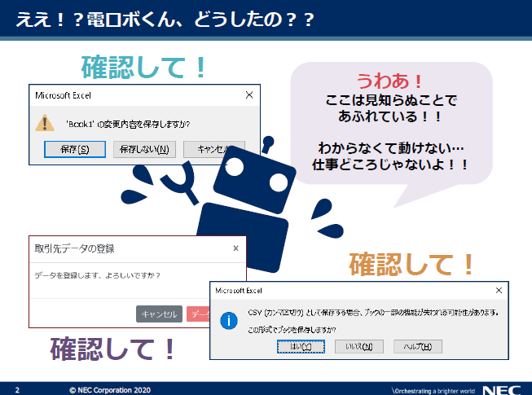Click the purple 確認して! heading

[112, 349]
